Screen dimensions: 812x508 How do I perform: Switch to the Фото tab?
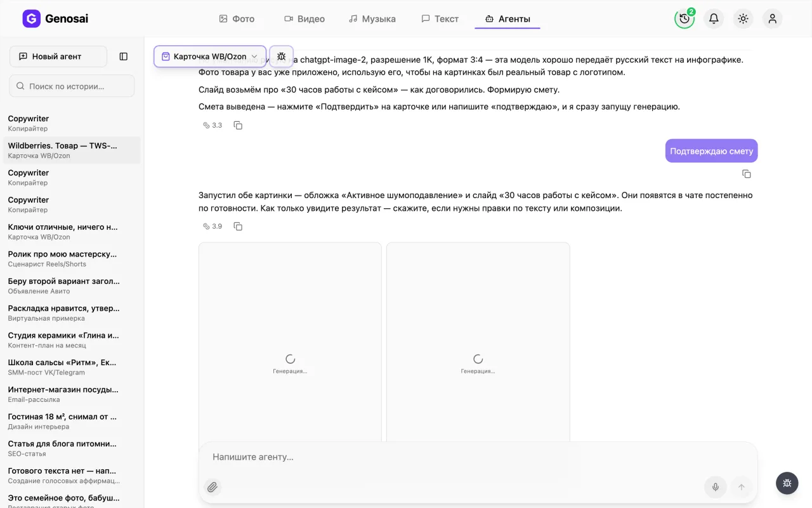click(x=237, y=19)
